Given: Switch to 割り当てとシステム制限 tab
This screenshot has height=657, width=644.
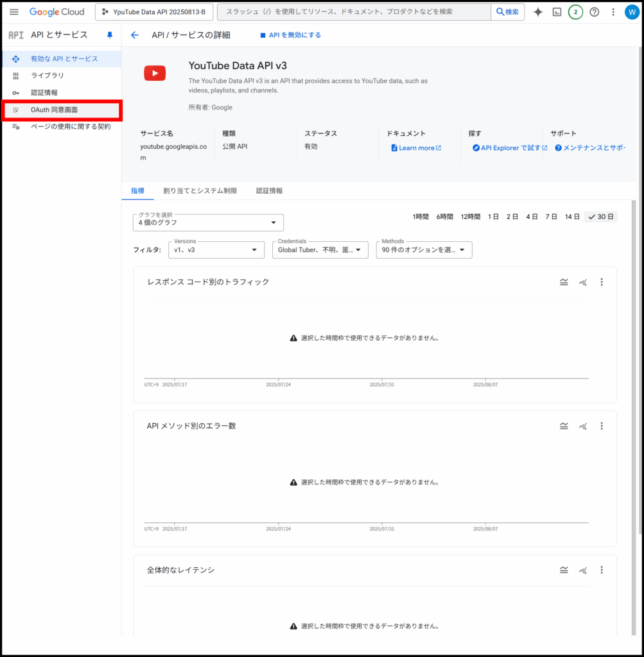Looking at the screenshot, I should [200, 191].
